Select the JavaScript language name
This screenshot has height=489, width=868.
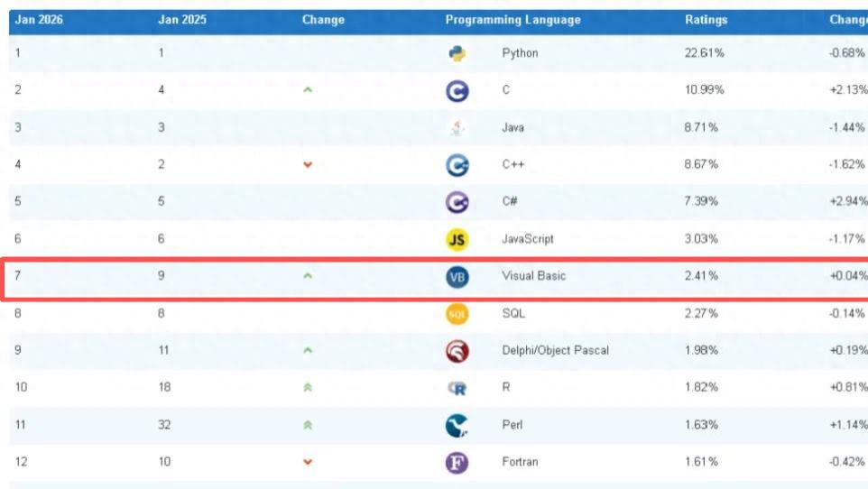[528, 239]
